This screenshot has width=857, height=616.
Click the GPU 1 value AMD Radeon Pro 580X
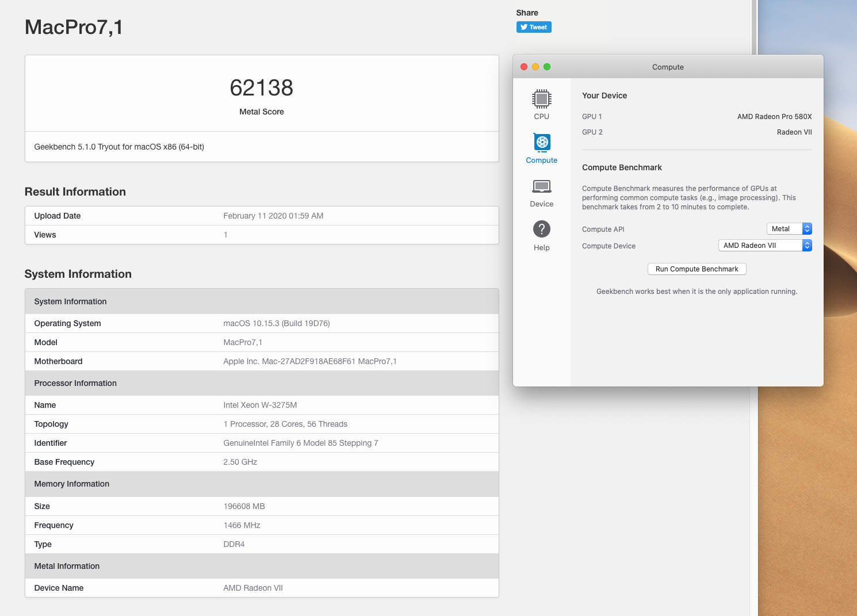click(774, 117)
